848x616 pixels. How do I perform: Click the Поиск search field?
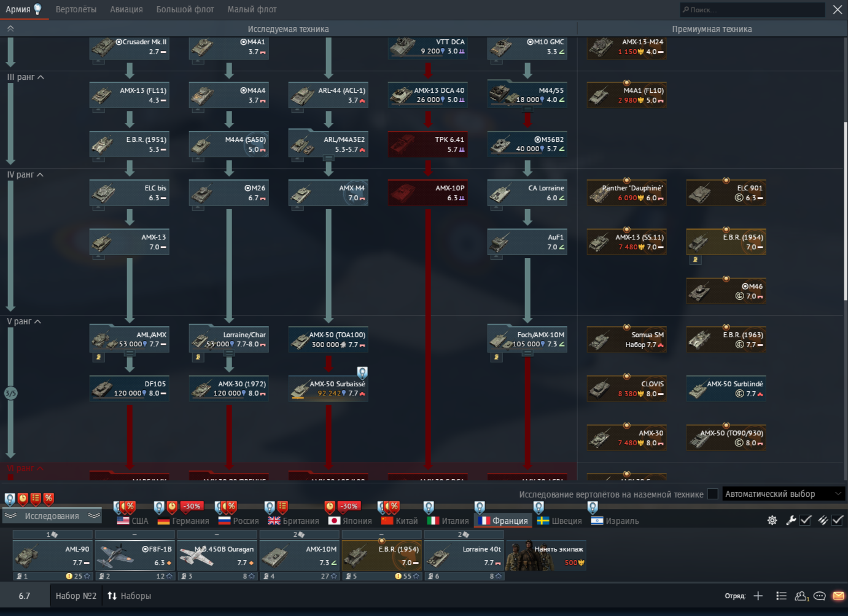(752, 10)
